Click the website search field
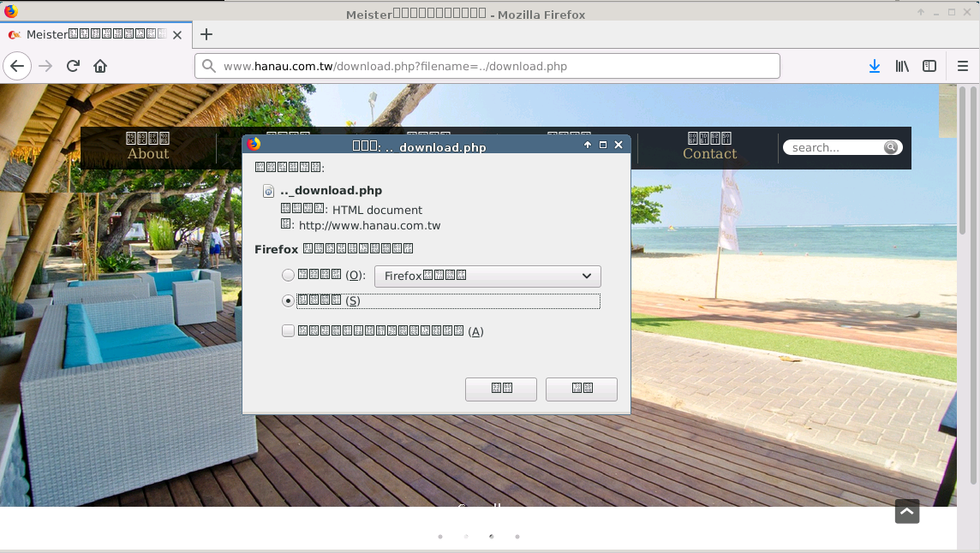This screenshot has width=980, height=553. (834, 147)
